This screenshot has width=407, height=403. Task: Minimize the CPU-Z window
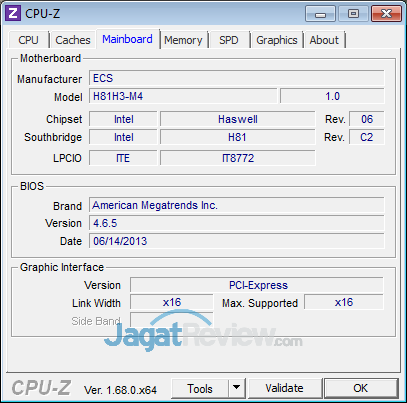(320, 14)
